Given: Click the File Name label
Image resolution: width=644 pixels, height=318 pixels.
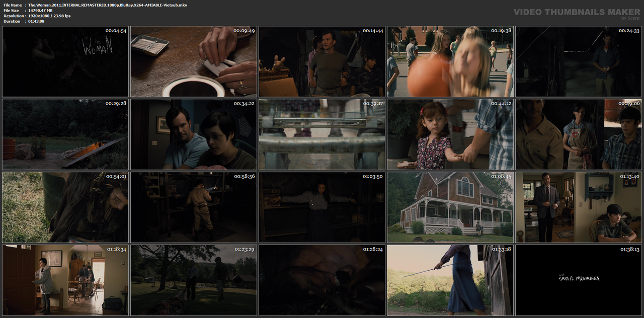Looking at the screenshot, I should (13, 5).
